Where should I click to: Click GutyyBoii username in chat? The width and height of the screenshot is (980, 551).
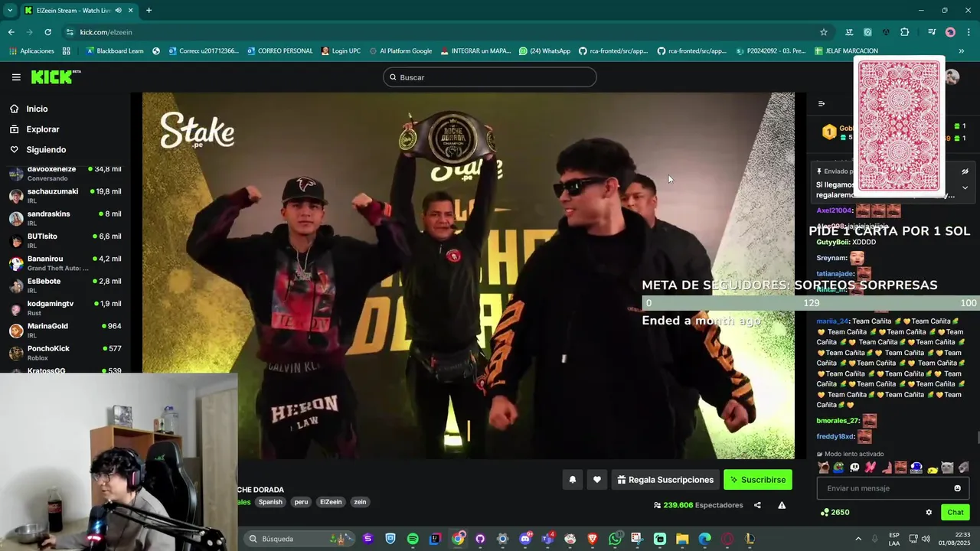[832, 242]
